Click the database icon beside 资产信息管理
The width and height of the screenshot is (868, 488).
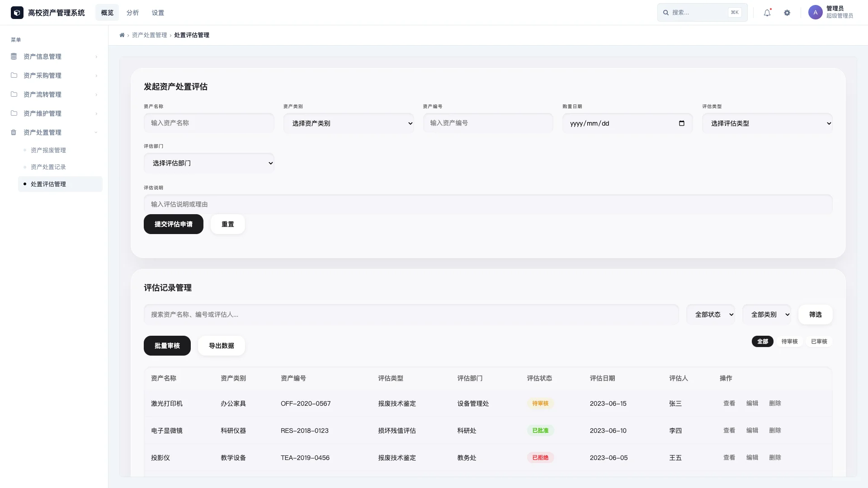pos(14,56)
